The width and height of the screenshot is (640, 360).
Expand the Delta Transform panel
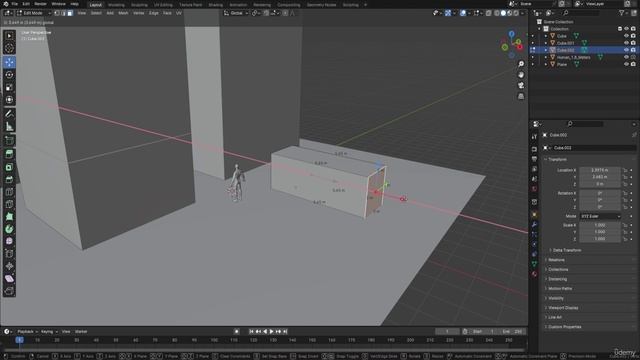coord(567,250)
